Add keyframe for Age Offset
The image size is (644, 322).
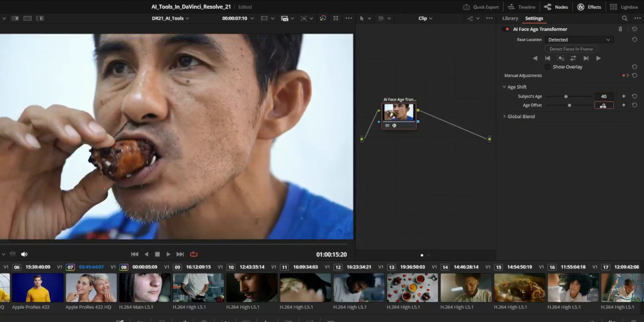tap(623, 105)
